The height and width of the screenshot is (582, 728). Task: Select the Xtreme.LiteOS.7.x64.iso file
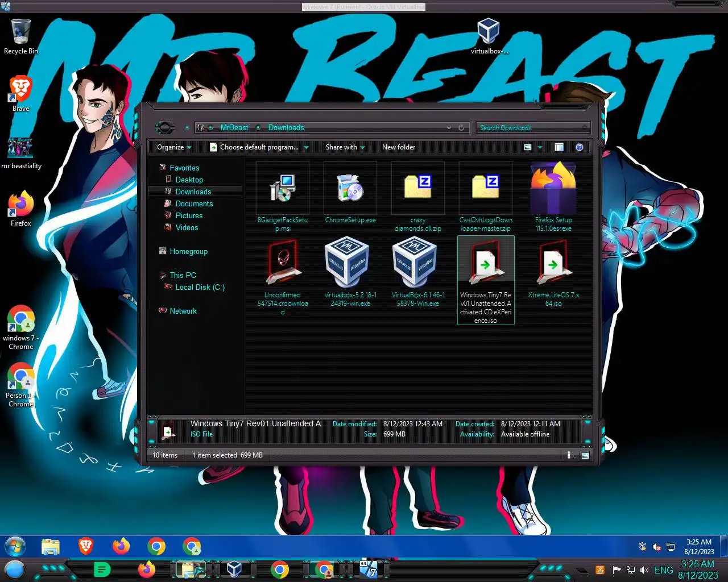pos(553,263)
